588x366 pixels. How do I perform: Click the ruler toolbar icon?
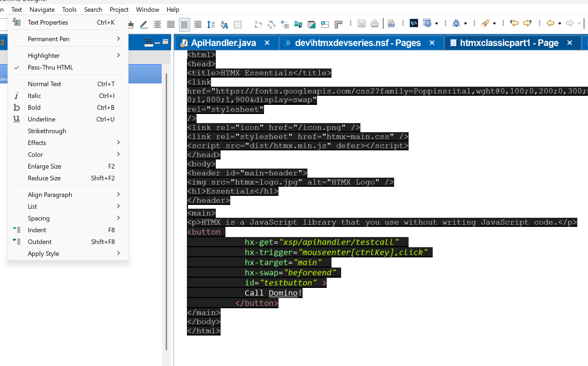(x=338, y=24)
